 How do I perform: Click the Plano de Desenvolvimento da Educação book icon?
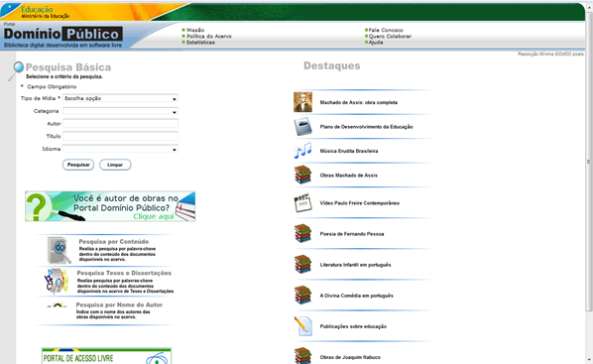coord(302,126)
